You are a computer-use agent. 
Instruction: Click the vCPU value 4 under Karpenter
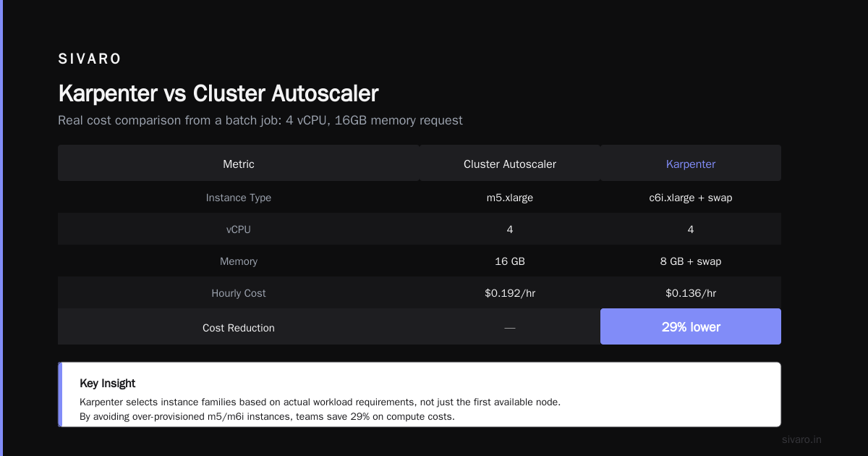click(691, 229)
